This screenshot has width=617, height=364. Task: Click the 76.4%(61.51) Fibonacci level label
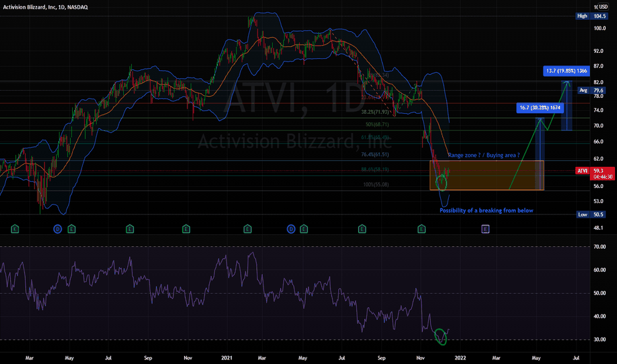[x=375, y=154]
